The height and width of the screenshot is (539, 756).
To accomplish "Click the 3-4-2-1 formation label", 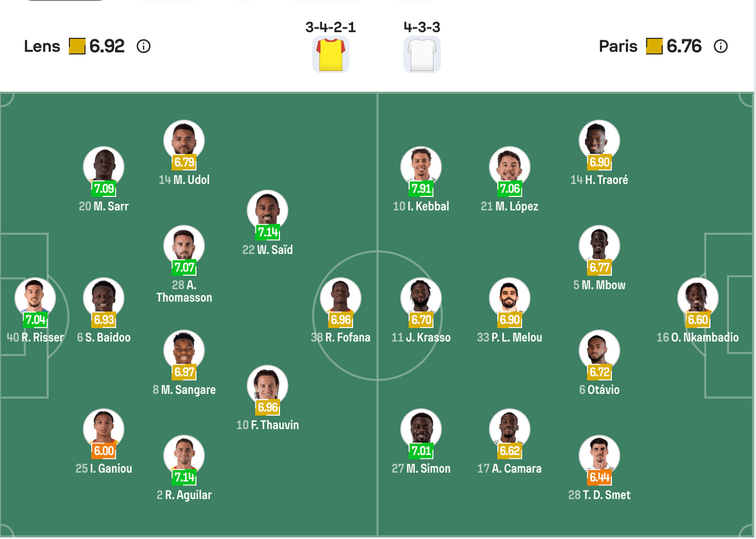I will pyautogui.click(x=331, y=27).
